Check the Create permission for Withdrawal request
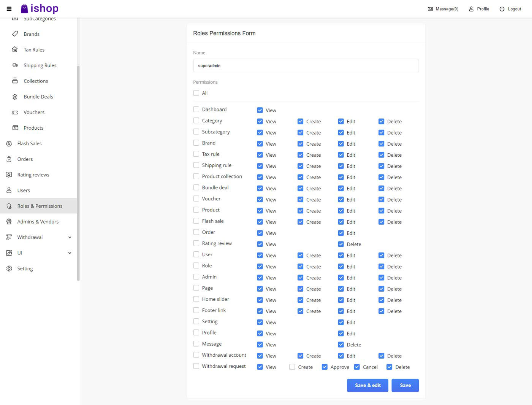The width and height of the screenshot is (532, 405). (292, 367)
